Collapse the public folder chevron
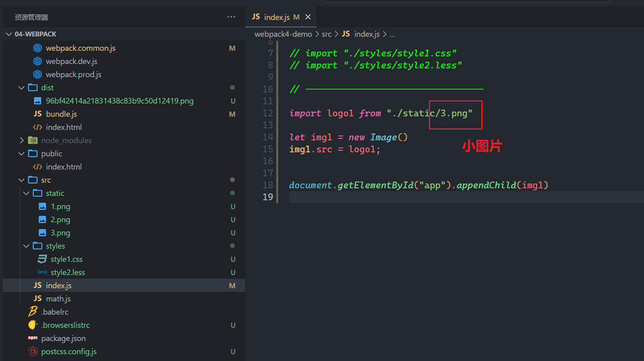Screen dimensions: 644x361 22,154
